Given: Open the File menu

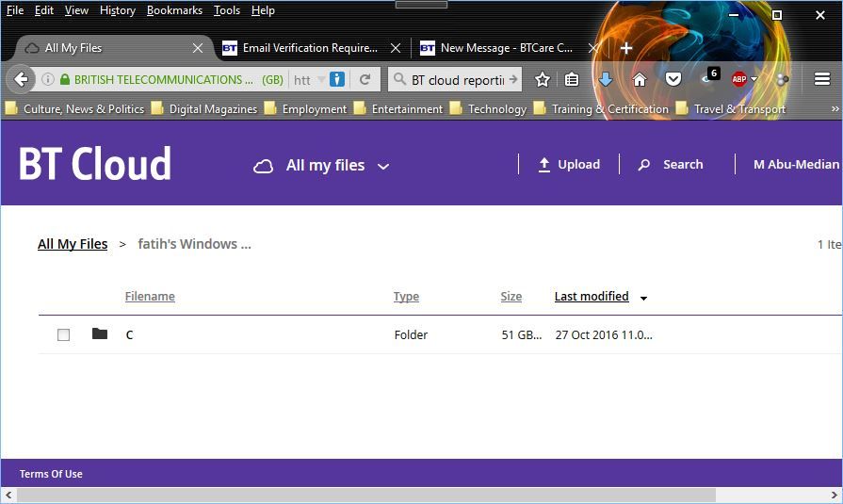Looking at the screenshot, I should click(15, 10).
